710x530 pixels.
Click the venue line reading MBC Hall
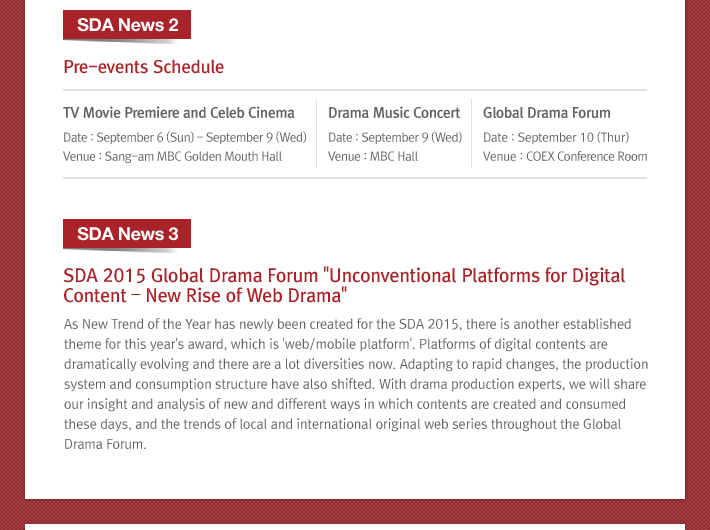373,156
